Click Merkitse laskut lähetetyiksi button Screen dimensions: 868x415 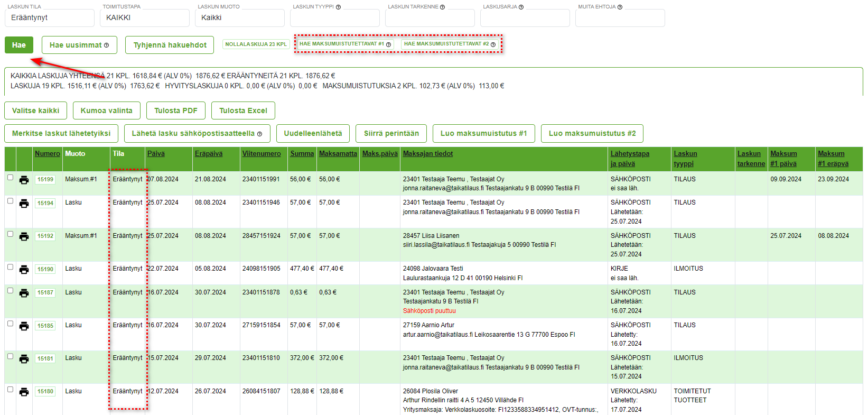tap(61, 133)
